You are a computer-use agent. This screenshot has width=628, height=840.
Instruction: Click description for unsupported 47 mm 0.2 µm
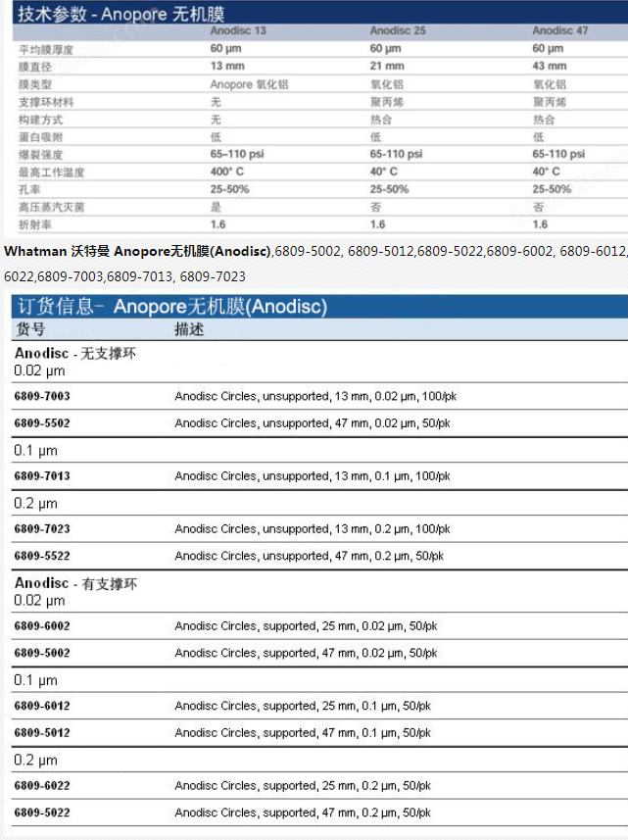pos(309,556)
